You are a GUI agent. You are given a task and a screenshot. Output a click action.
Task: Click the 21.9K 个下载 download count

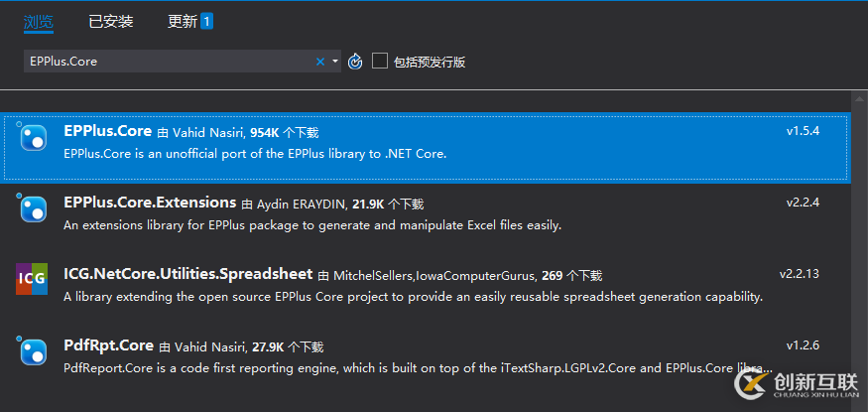click(388, 205)
